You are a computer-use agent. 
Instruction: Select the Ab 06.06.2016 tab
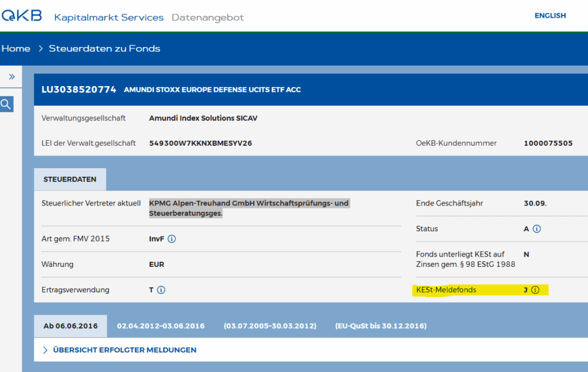point(71,326)
